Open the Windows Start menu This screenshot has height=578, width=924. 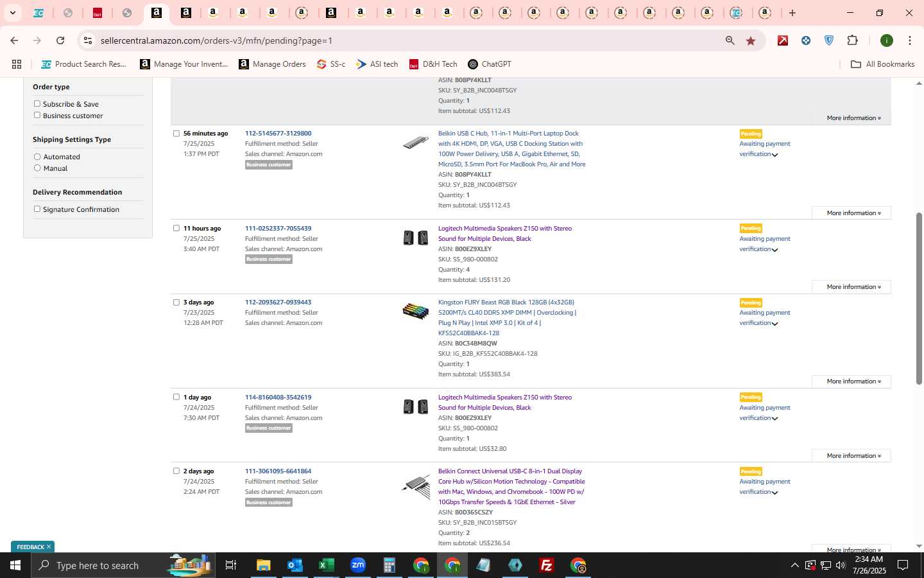pos(15,565)
